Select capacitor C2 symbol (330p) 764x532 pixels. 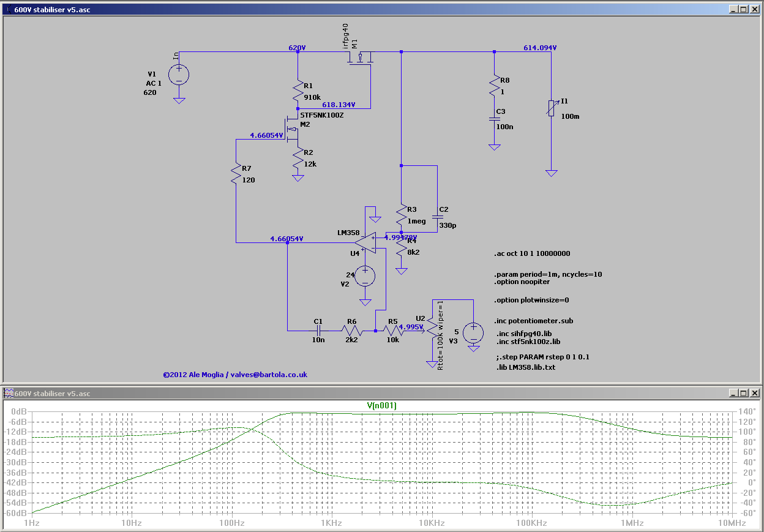(x=438, y=217)
